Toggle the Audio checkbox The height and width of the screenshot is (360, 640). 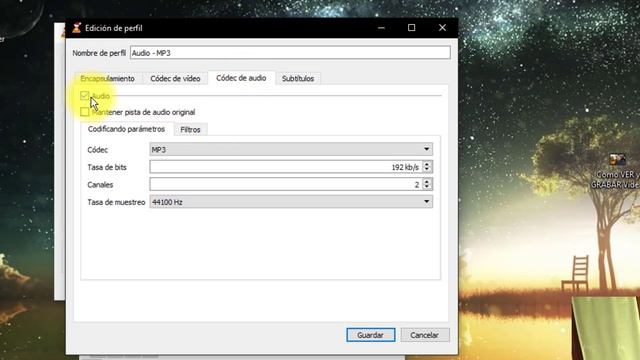click(84, 96)
